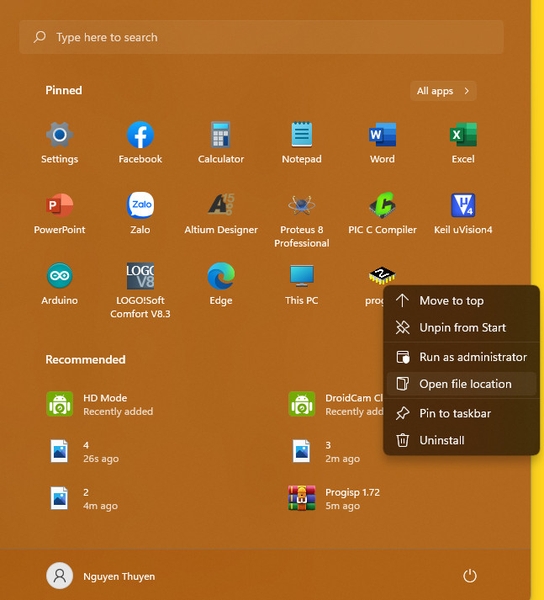The width and height of the screenshot is (544, 600).
Task: Launch LOGO!Soft Comfort V8.3
Action: [140, 290]
